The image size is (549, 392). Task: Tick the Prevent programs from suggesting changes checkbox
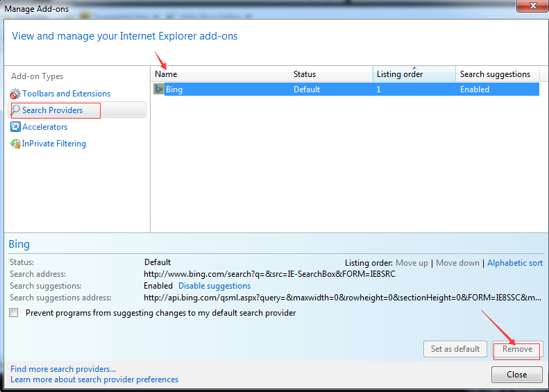click(x=14, y=312)
